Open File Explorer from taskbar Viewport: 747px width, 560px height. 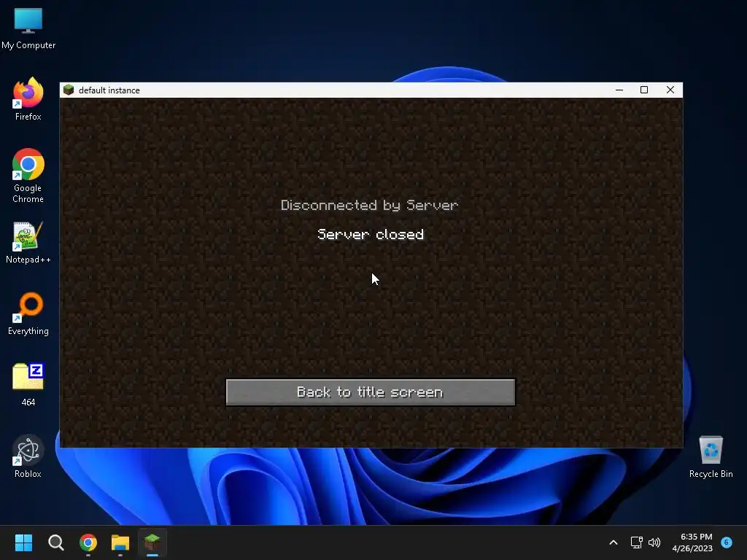(120, 542)
